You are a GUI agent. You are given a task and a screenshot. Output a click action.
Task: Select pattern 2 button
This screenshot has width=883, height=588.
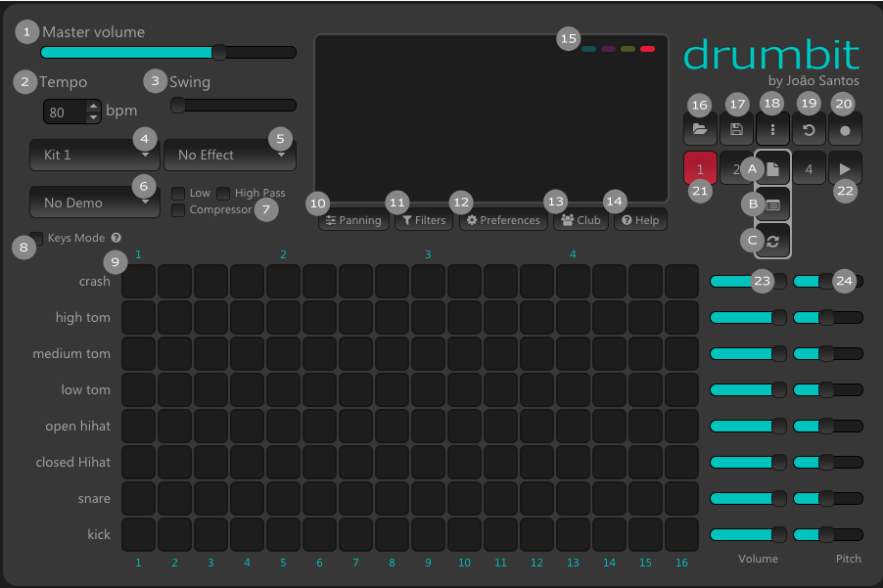[736, 168]
